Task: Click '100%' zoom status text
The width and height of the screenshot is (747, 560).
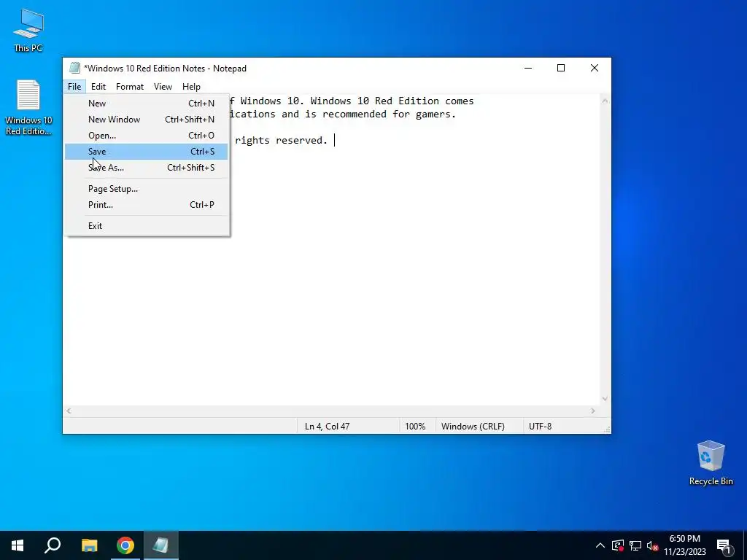Action: (x=415, y=427)
